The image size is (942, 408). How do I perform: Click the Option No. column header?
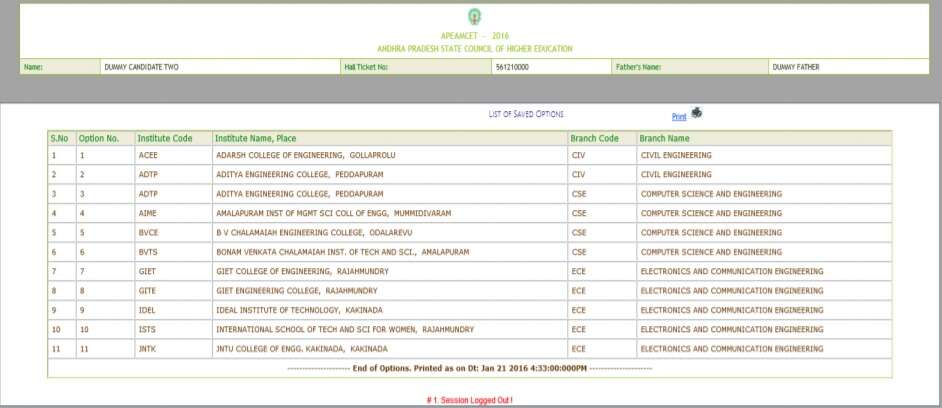coord(99,138)
